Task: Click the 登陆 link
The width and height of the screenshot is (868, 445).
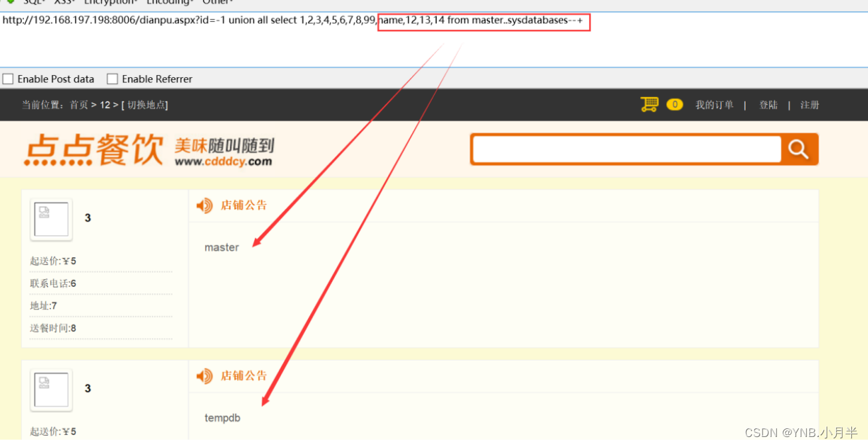Action: pyautogui.click(x=768, y=105)
